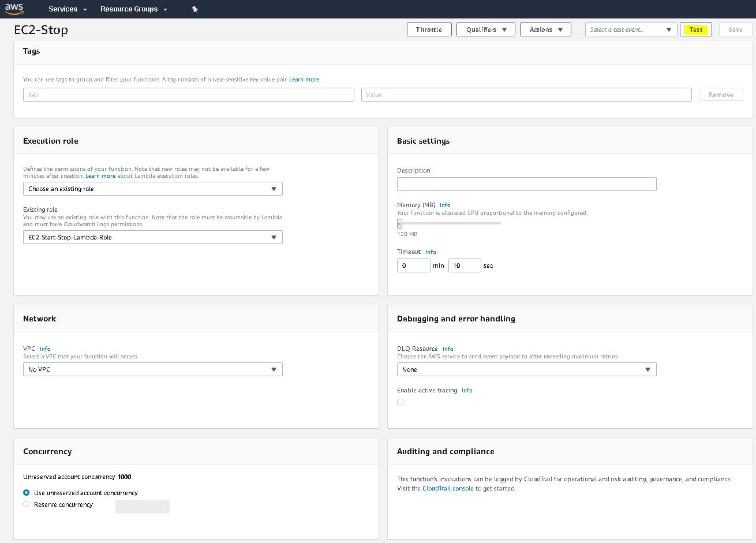The image size is (756, 543).
Task: Click the pin shortcut icon in navbar
Action: click(x=194, y=9)
